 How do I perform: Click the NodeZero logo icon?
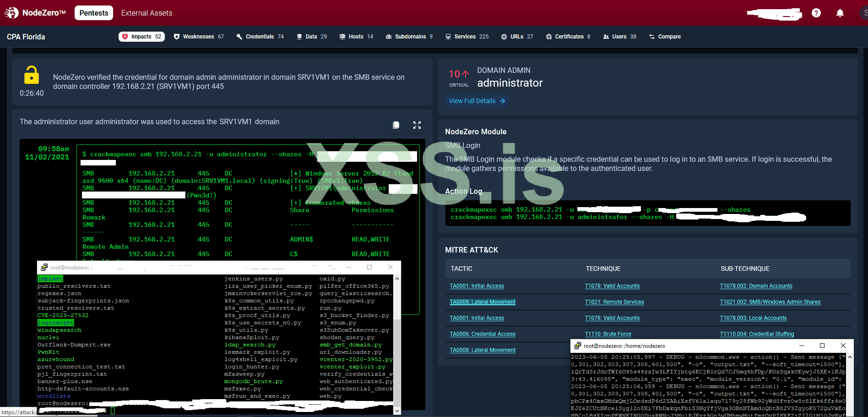pyautogui.click(x=11, y=13)
